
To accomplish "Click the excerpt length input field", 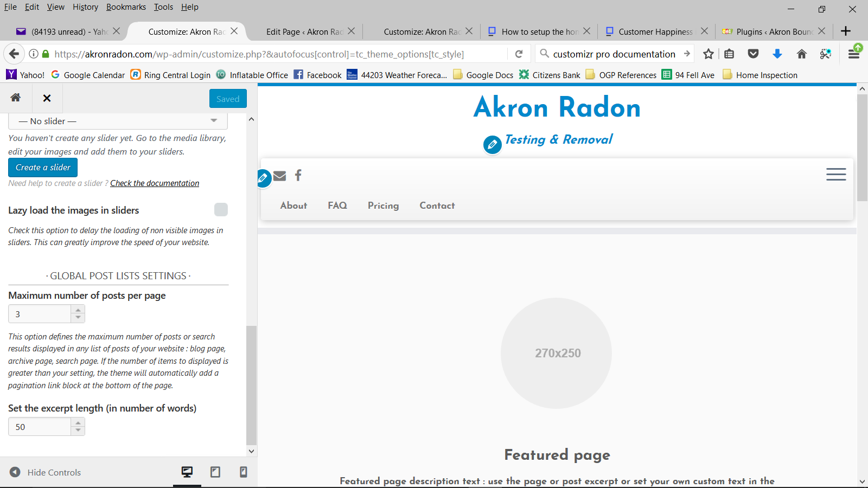I will click(40, 427).
